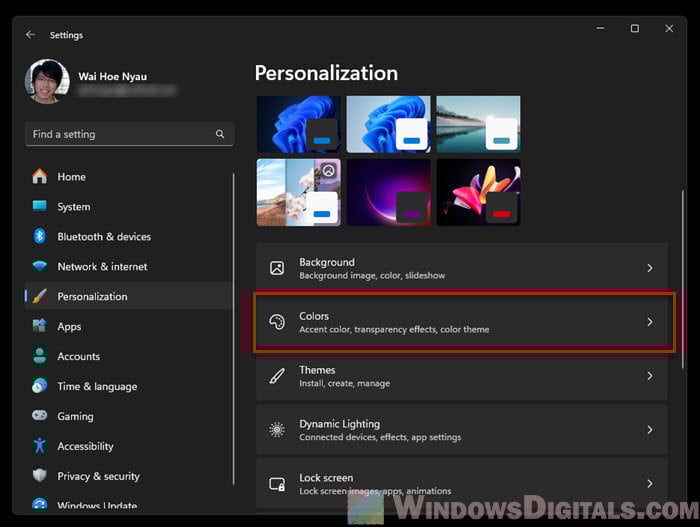Click the search magnifier icon
The width and height of the screenshot is (700, 527).
[220, 134]
